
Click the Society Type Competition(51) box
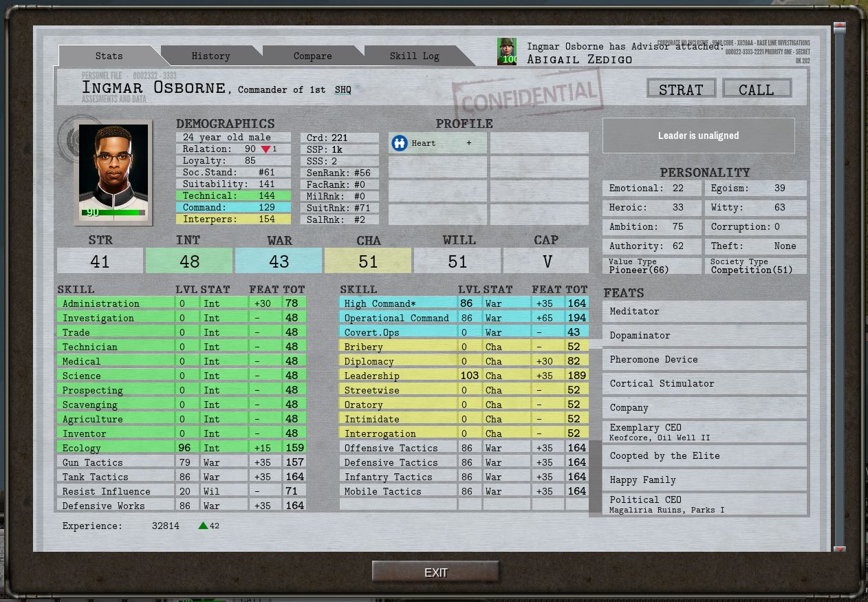point(756,266)
